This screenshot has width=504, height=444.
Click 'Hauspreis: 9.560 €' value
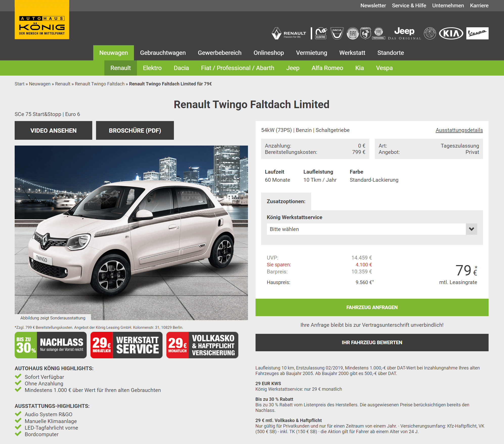(x=320, y=282)
